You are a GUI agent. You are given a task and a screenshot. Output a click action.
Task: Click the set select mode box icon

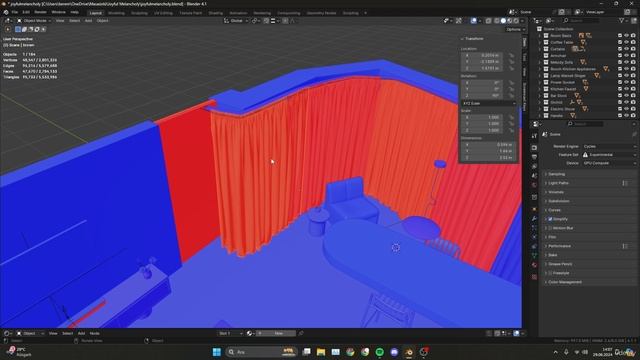18,29
